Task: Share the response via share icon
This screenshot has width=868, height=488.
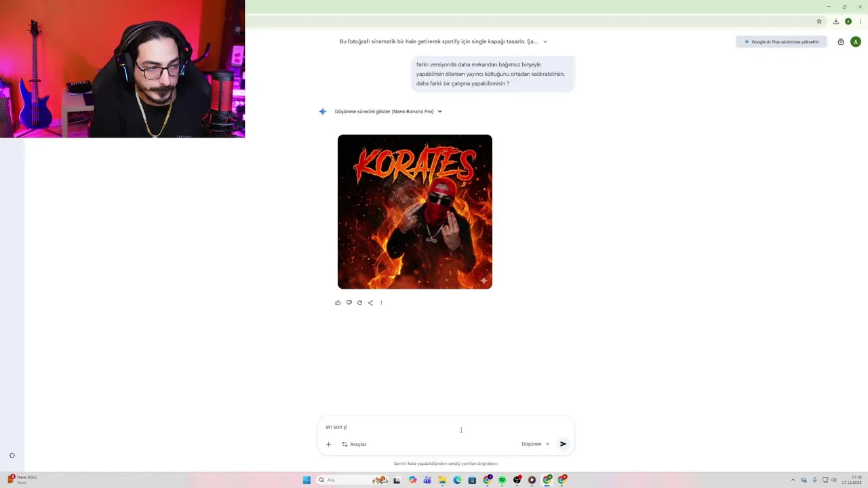Action: pos(370,303)
